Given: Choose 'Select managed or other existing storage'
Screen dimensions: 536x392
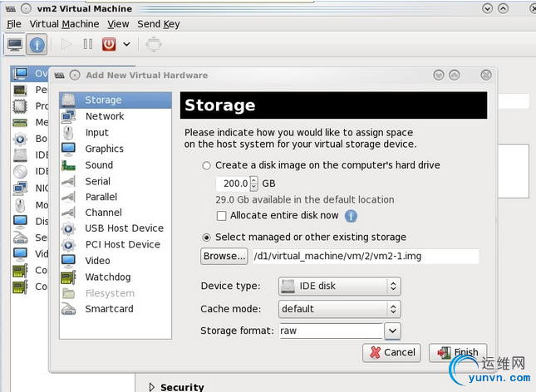Looking at the screenshot, I should point(207,238).
